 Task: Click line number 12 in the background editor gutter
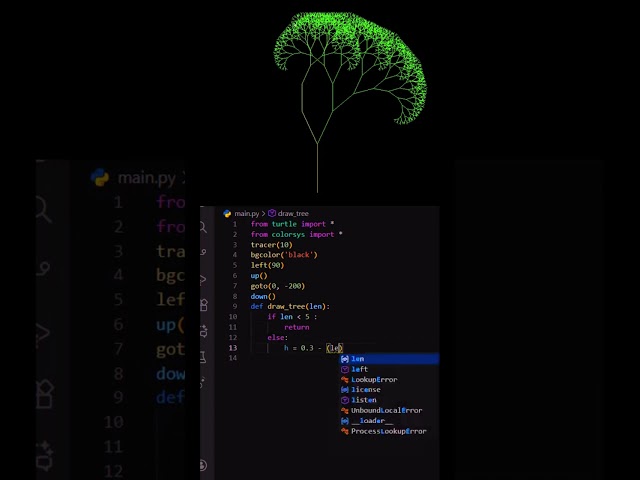click(113, 471)
